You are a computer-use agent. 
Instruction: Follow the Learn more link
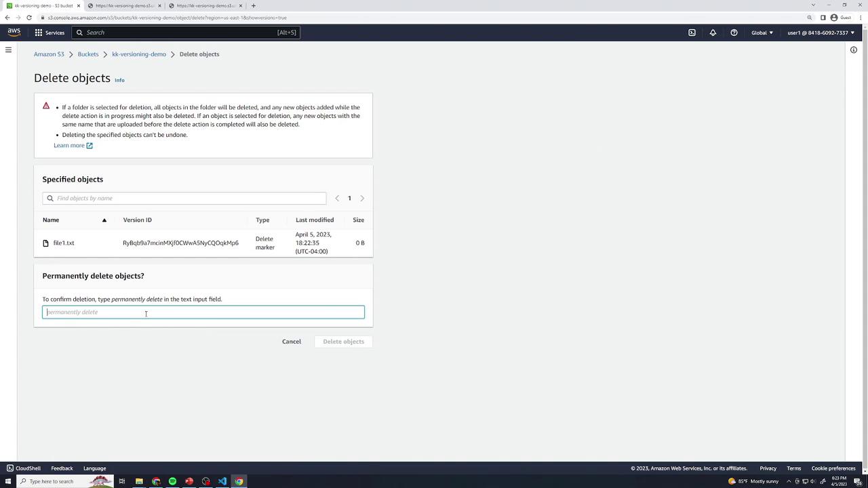(73, 146)
